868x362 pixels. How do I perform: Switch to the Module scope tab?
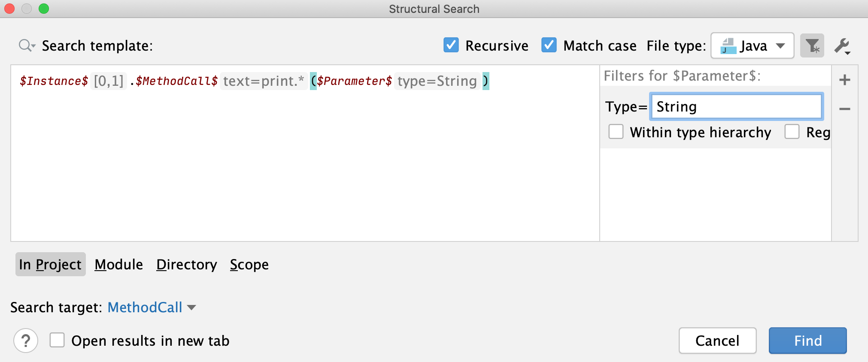[x=118, y=264]
